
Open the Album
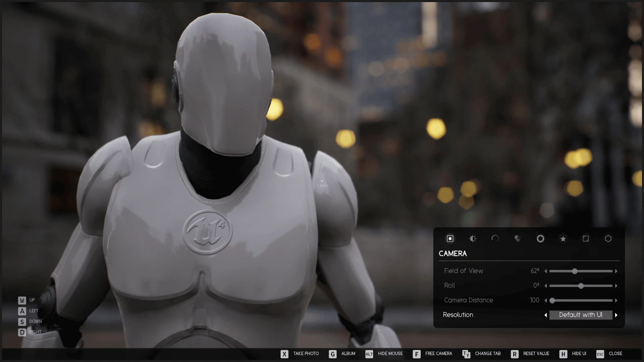coord(342,354)
